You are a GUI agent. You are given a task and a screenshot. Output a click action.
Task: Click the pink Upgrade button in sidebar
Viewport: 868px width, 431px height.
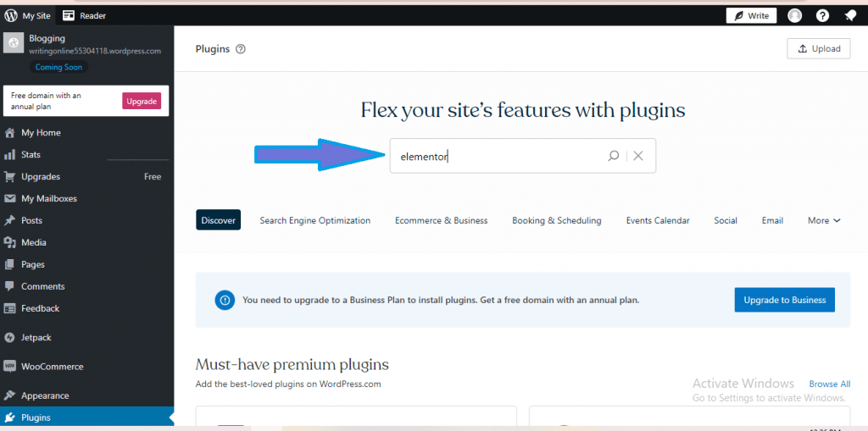(142, 102)
